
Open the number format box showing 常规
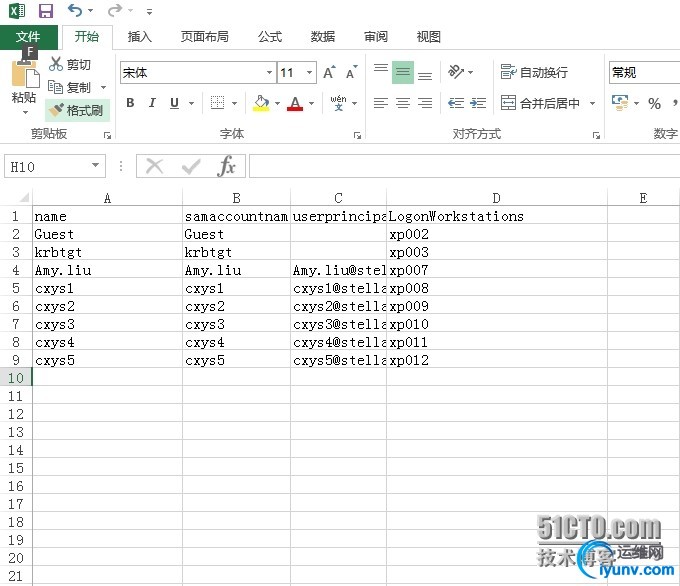[645, 72]
